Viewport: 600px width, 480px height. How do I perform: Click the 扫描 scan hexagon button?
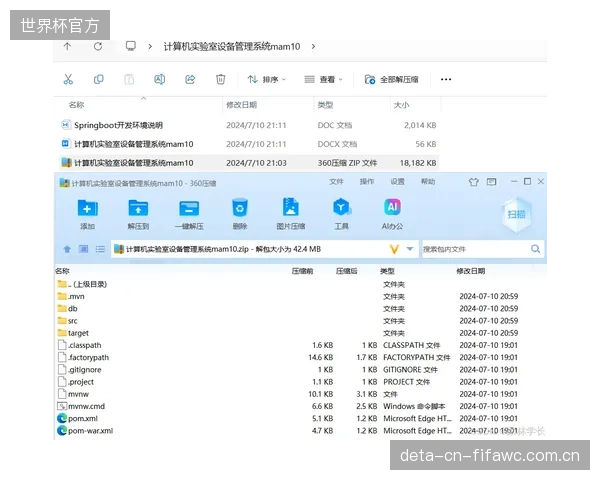pyautogui.click(x=516, y=214)
